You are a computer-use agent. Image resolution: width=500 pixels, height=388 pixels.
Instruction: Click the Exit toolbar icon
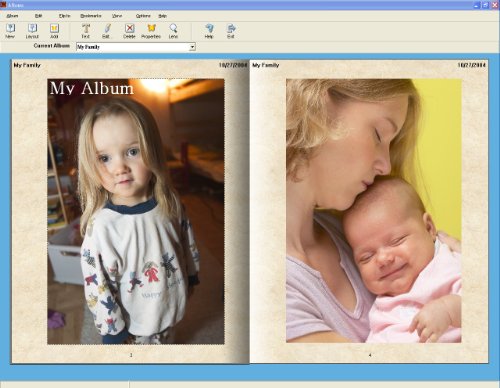tap(231, 31)
